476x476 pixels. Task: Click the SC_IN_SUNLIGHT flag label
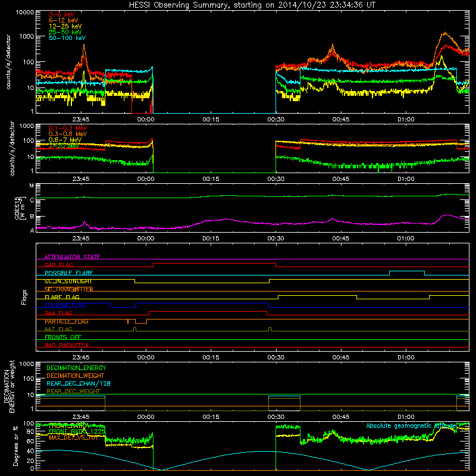coord(68,281)
